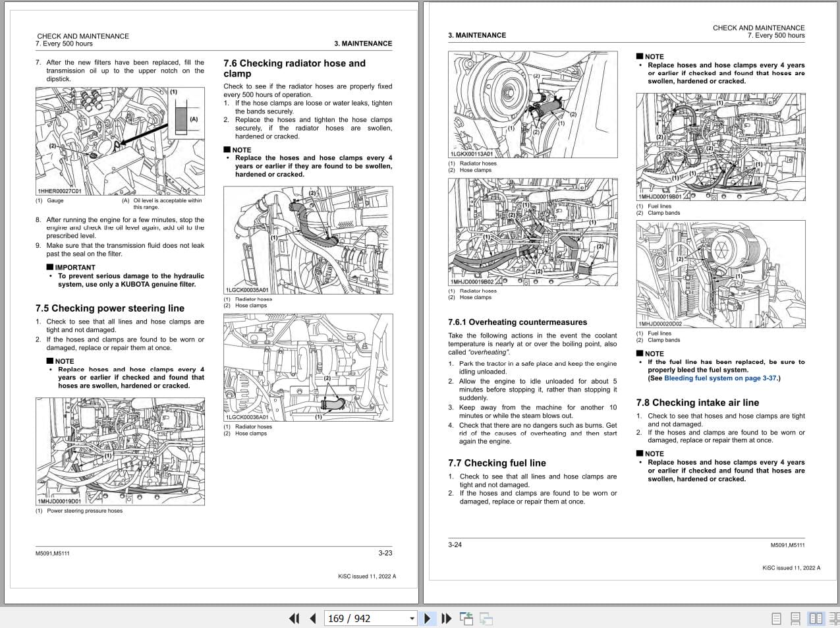The image size is (840, 628).
Task: Click the right page CHECK AND MAINTENANCE header
Action: (x=759, y=28)
